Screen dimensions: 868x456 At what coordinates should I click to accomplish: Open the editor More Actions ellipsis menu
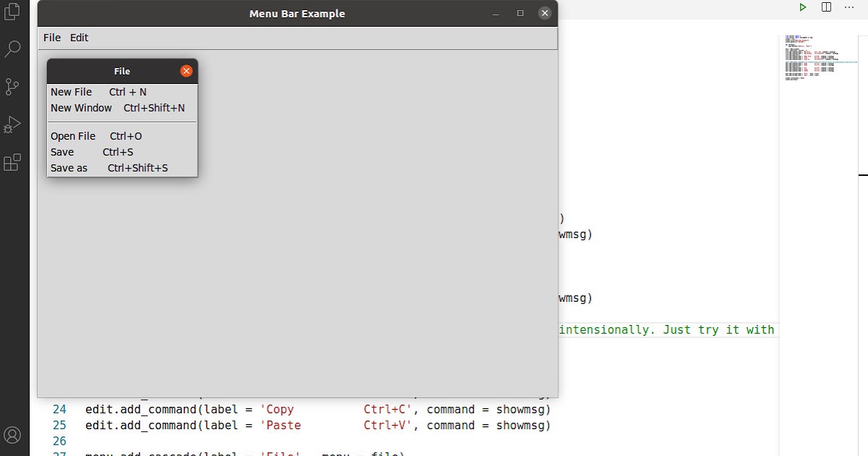click(849, 7)
